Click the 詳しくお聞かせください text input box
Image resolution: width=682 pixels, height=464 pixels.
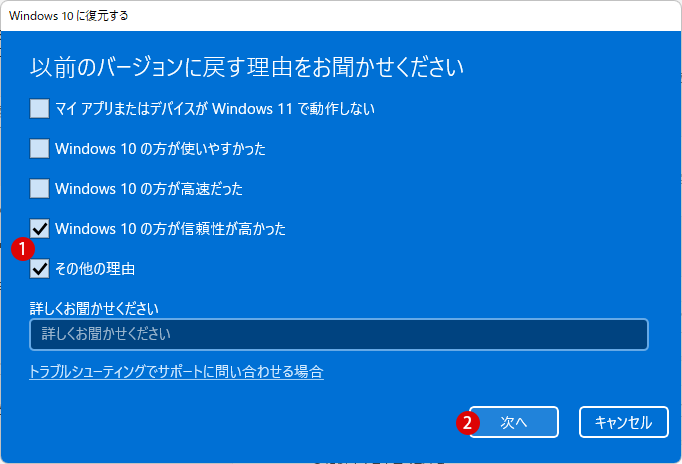point(339,334)
